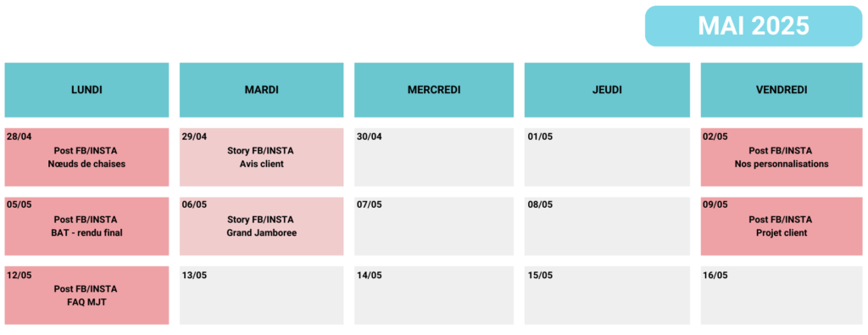Image resolution: width=868 pixels, height=335 pixels.
Task: Open the 02/05 Nos personnalisations post
Action: tap(782, 157)
